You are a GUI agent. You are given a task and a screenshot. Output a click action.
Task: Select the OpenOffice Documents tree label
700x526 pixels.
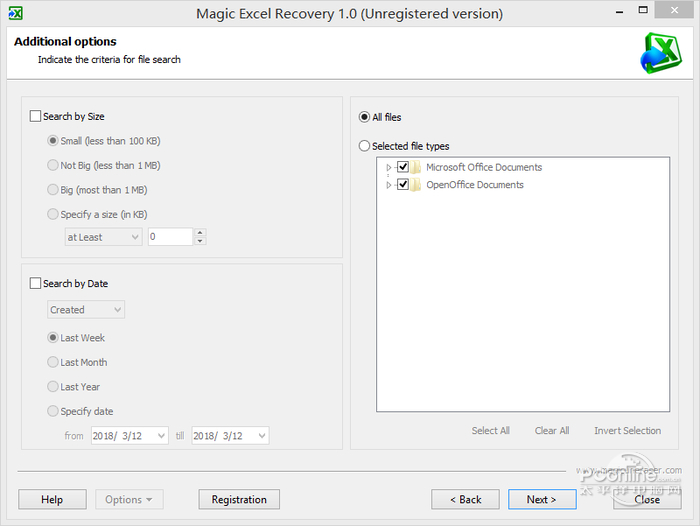[x=475, y=184]
